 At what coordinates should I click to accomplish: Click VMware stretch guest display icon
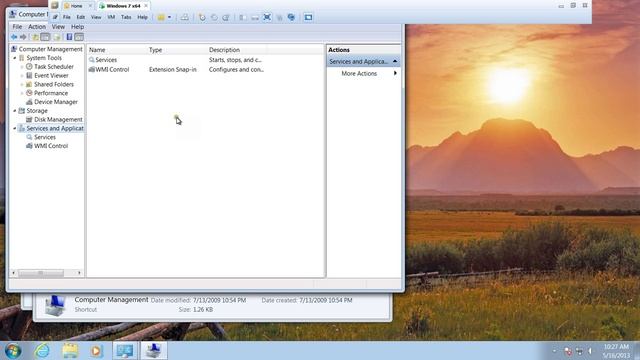pos(308,17)
